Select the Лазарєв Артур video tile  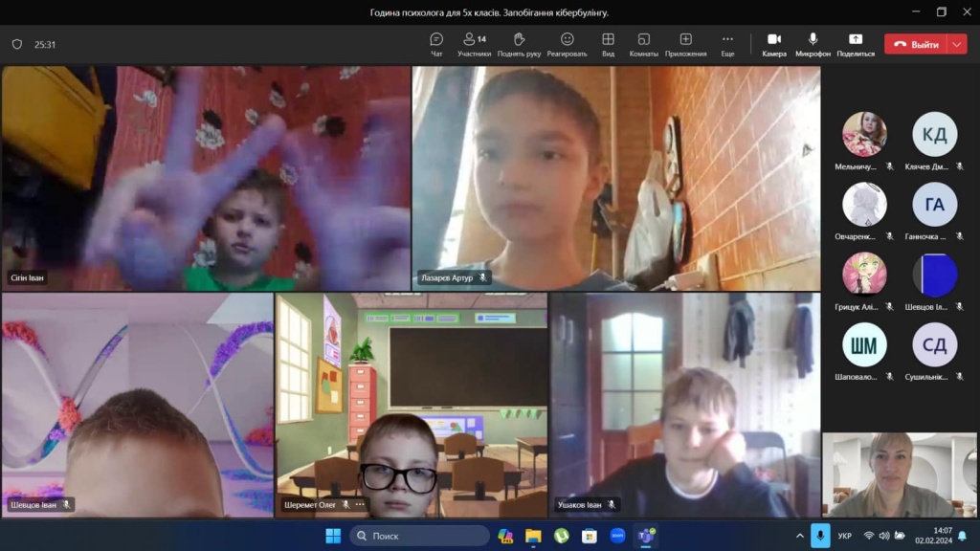tap(615, 178)
